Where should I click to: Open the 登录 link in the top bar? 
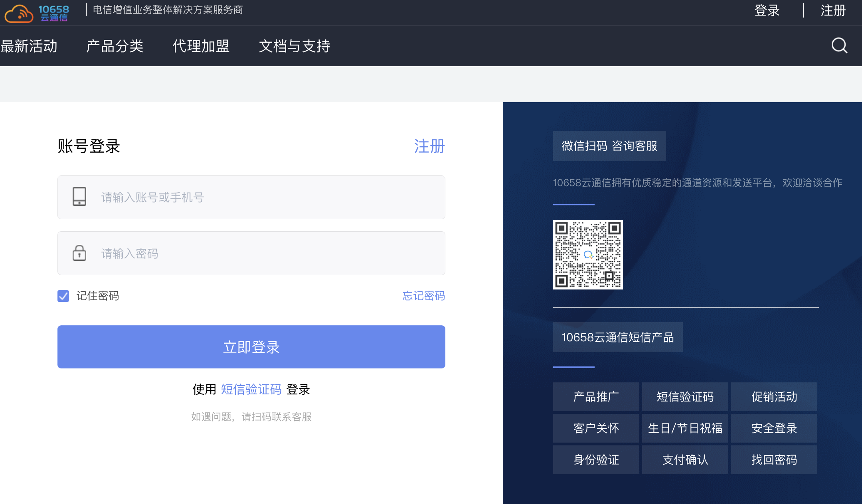pos(767,10)
